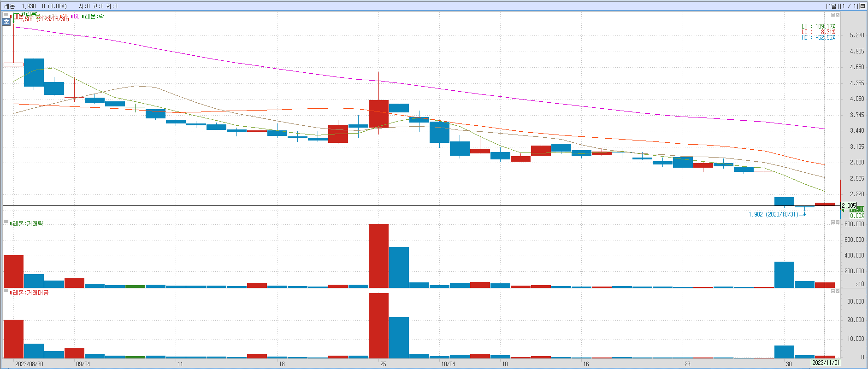Image resolution: width=868 pixels, height=369 pixels.
Task: Select the 60-day moving average legend label
Action: click(x=76, y=16)
